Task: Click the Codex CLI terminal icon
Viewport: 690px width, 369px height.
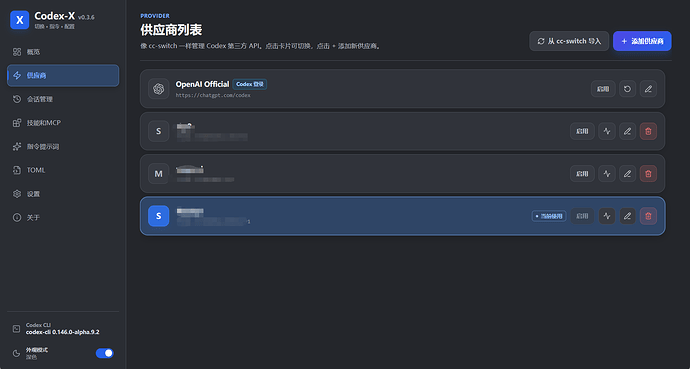Action: click(x=16, y=329)
